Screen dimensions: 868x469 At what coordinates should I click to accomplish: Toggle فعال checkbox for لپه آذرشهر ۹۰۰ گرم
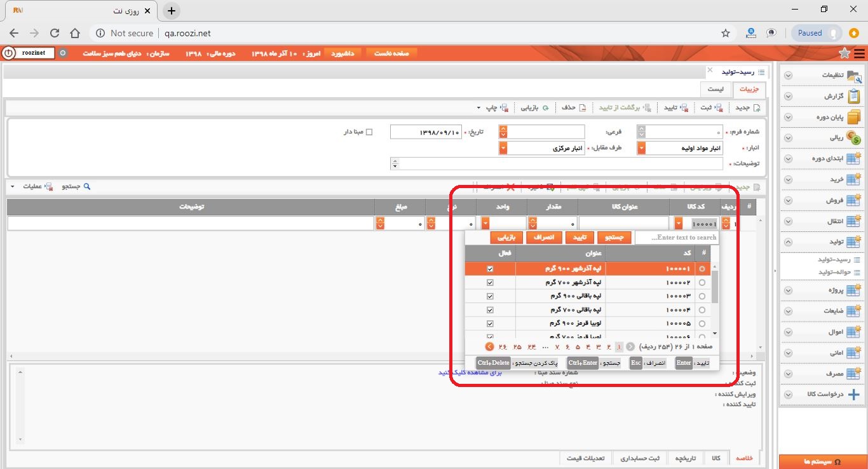click(490, 269)
